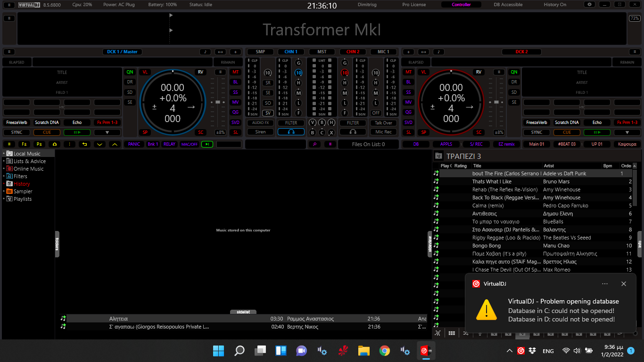The height and width of the screenshot is (362, 644).
Task: Click the yellow down chevron icon
Action: (99, 144)
